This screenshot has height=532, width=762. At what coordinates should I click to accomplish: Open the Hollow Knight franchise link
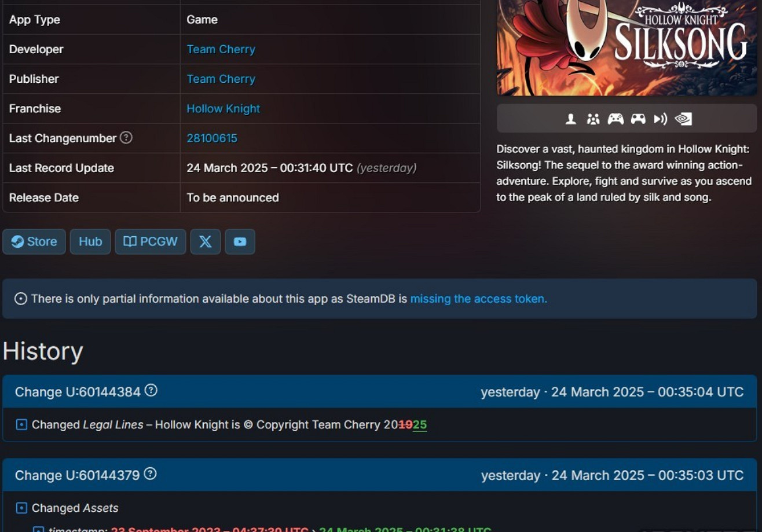(223, 108)
